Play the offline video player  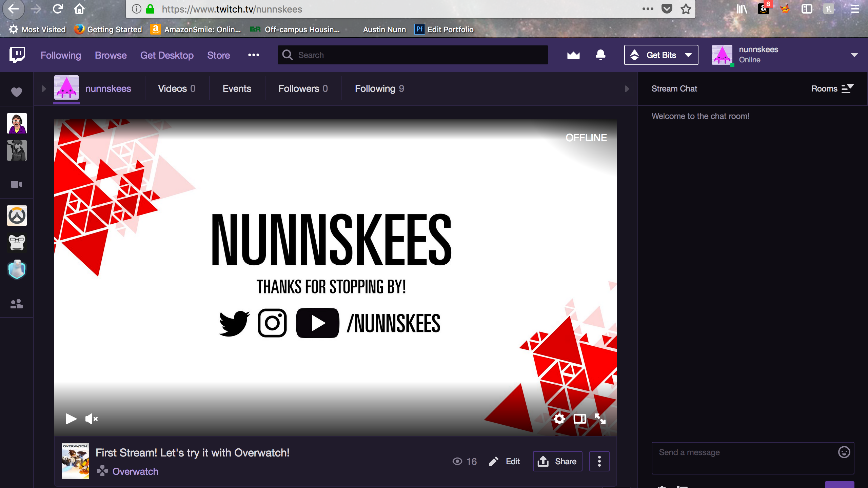(71, 419)
